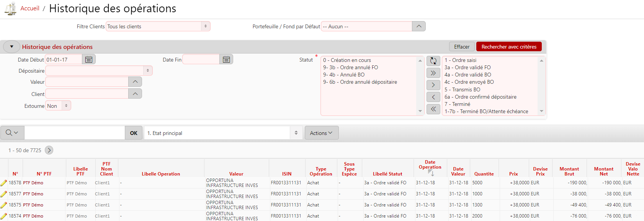This screenshot has width=644, height=221.
Task: Go to next page of results
Action: 49,150
